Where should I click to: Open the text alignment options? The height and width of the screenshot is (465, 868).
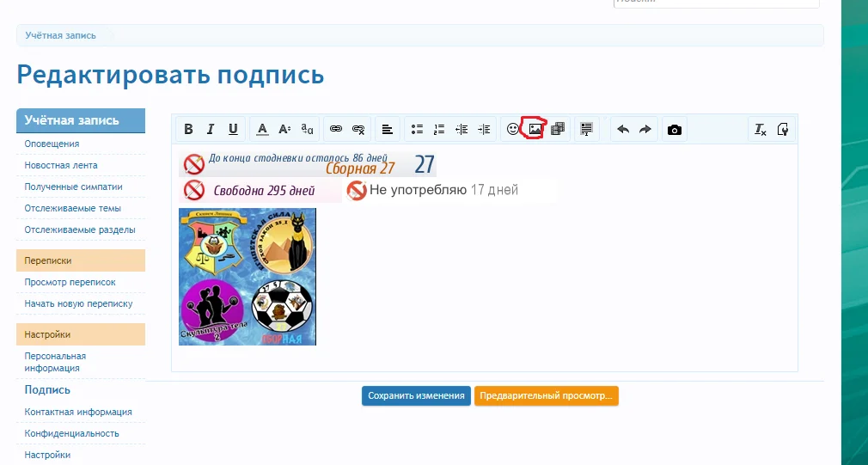pos(388,129)
